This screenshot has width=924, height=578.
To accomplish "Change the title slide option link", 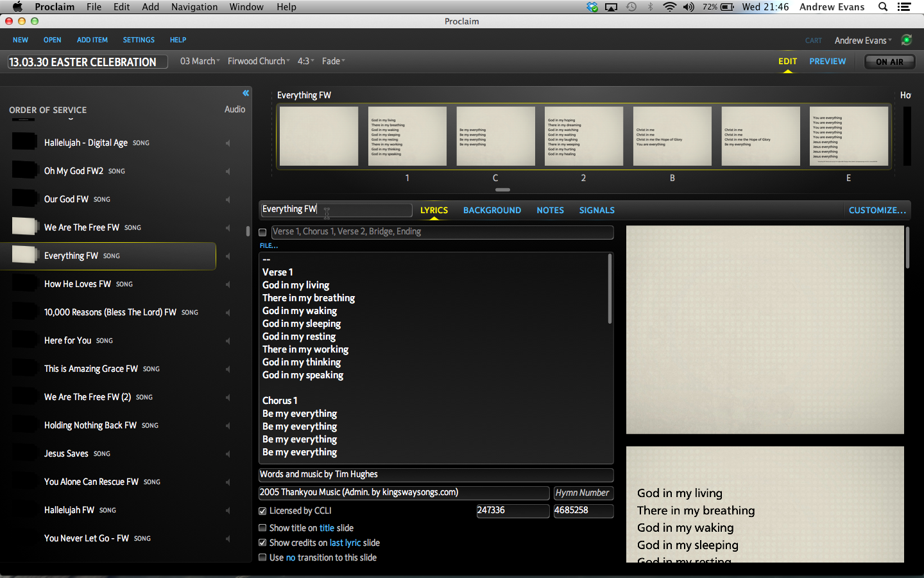I will 327,528.
